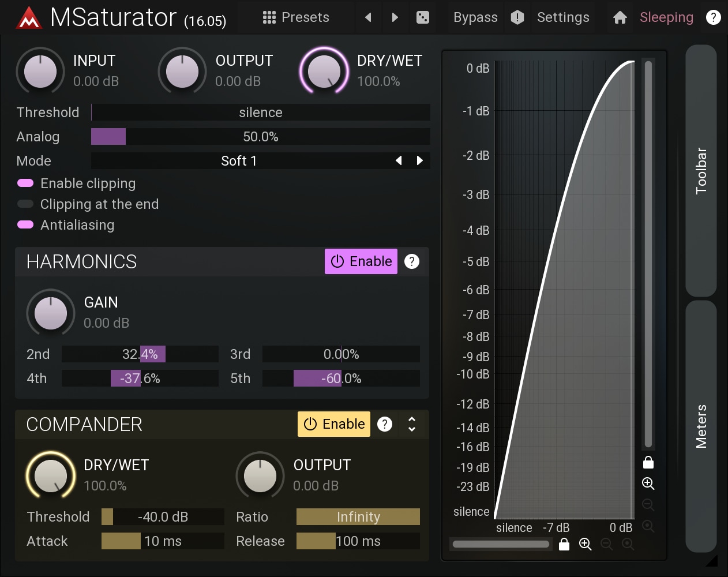Expand COMPANDER section with up-down arrows

coord(412,424)
